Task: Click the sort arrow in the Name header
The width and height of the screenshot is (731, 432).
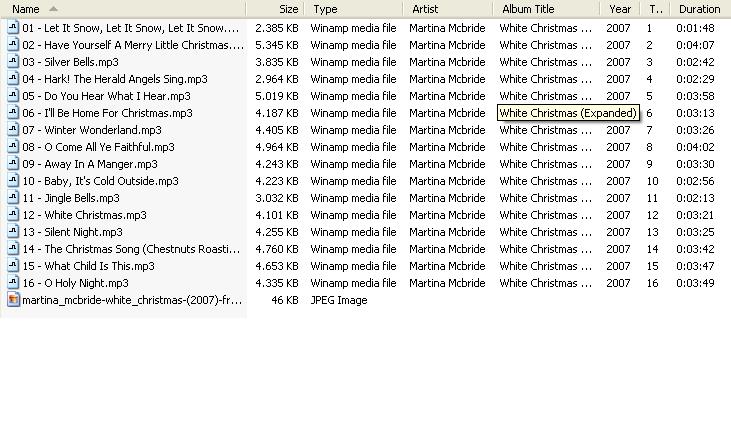Action: coord(53,9)
